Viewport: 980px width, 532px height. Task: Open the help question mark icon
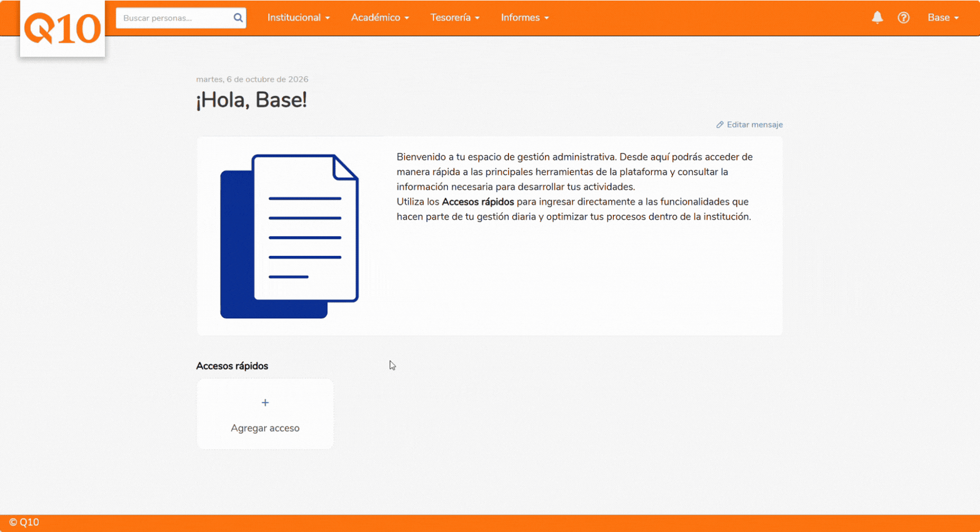pyautogui.click(x=903, y=17)
